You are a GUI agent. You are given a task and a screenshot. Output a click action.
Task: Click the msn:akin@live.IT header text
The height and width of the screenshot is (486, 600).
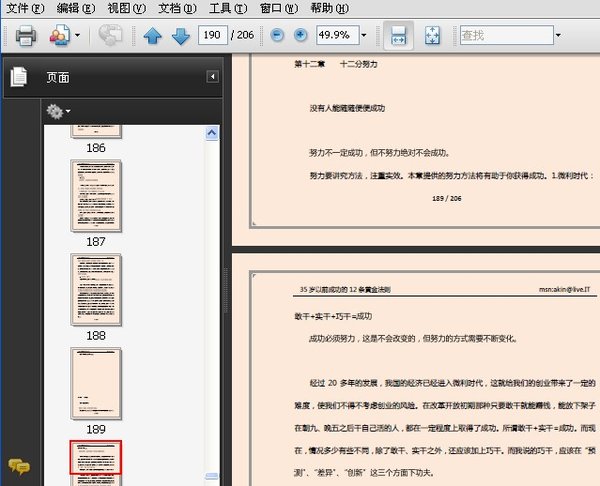coord(564,290)
